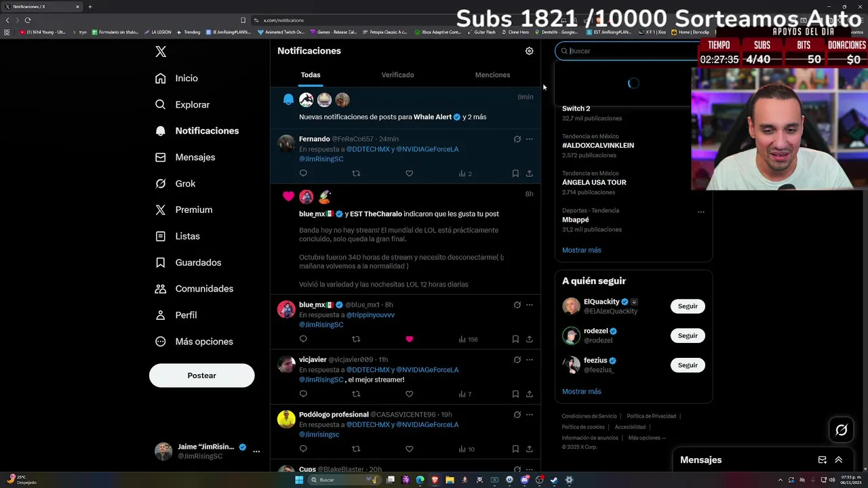Expand the Mensajes drawer
The image size is (868, 488).
click(x=838, y=460)
